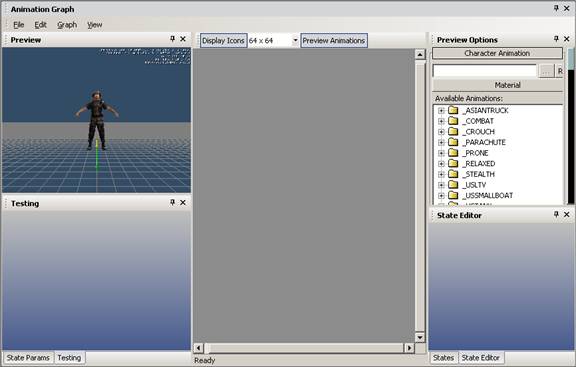Click the graph scroll up arrow

(x=420, y=54)
